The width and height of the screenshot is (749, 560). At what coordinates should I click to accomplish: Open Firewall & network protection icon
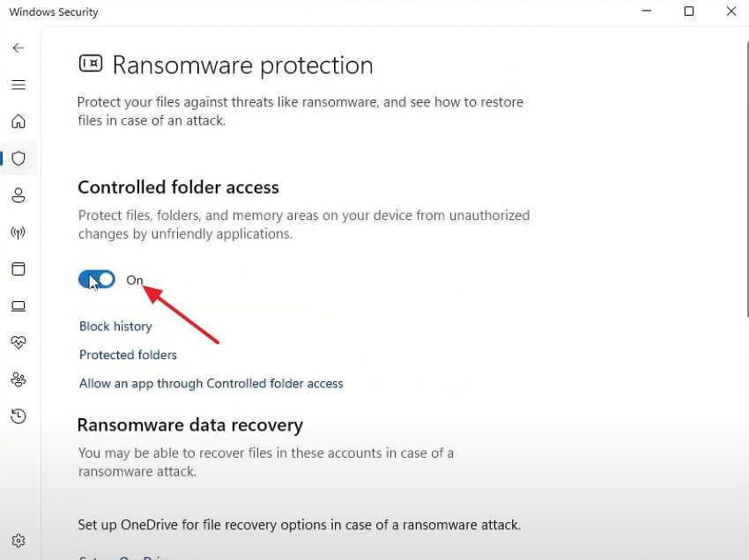click(x=19, y=232)
